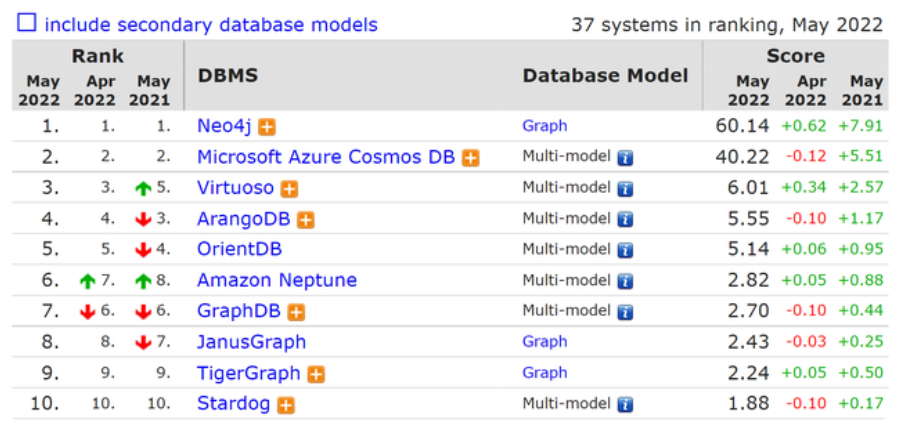Click the plus icon next to Virtuoso
905x430 pixels.
click(x=289, y=189)
